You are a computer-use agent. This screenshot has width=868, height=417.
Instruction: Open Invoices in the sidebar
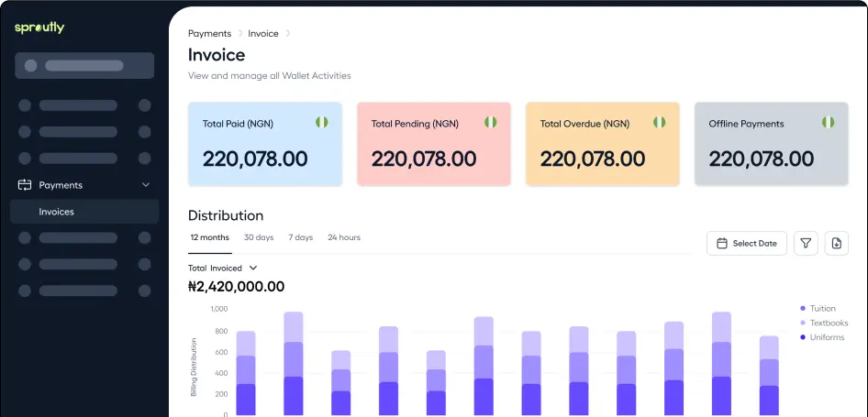(x=57, y=212)
